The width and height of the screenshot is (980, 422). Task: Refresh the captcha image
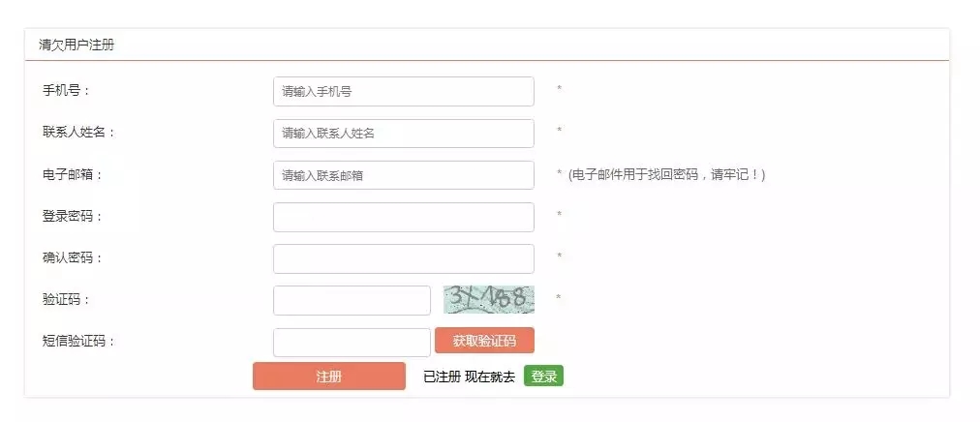489,299
